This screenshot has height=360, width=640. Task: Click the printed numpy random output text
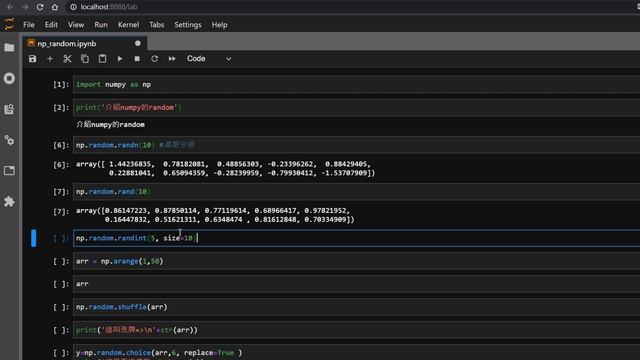110,124
